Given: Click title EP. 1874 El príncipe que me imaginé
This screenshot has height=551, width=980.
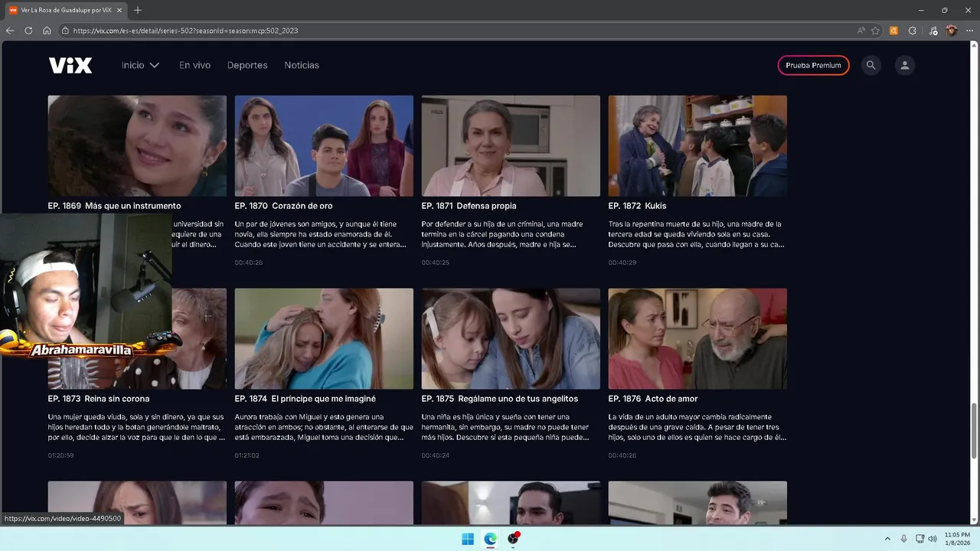Looking at the screenshot, I should (x=305, y=399).
